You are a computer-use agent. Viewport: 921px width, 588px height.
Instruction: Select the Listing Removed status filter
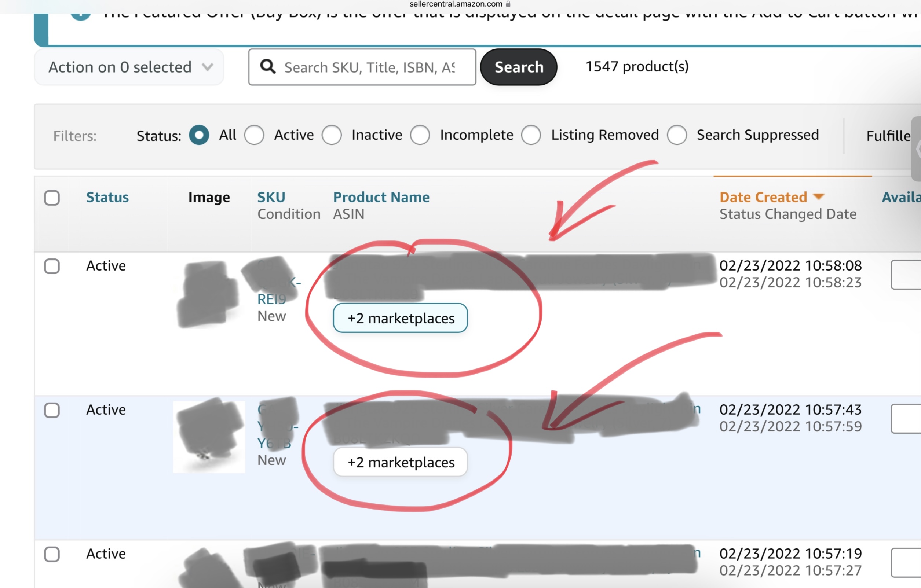click(x=531, y=135)
